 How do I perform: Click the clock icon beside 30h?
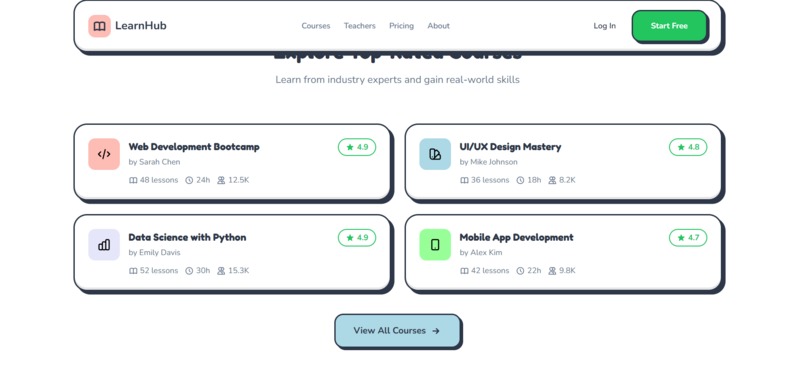tap(189, 270)
